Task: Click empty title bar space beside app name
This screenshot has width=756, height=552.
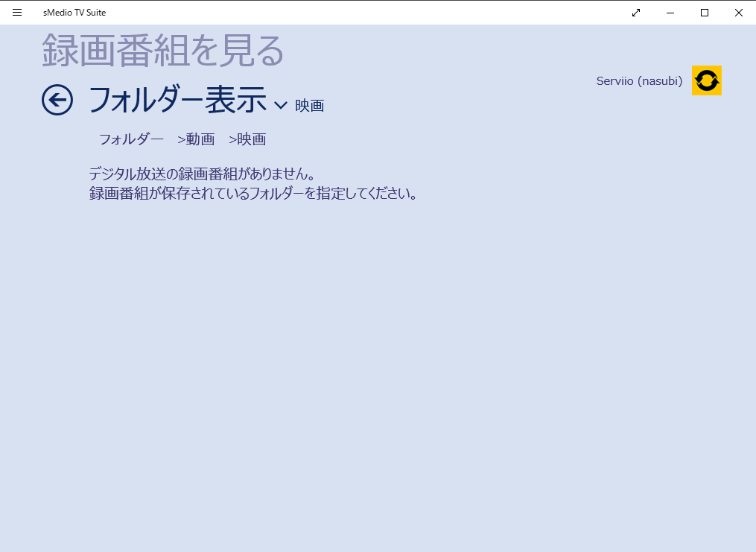Action: 372,12
